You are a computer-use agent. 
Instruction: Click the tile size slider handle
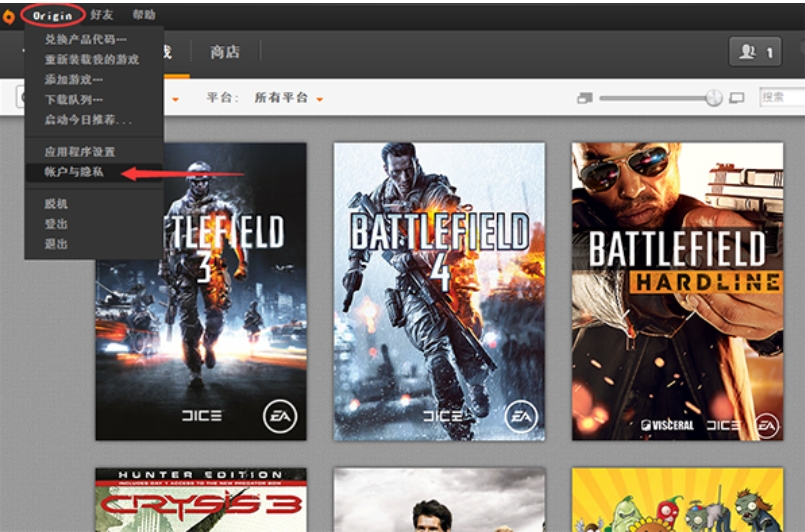pyautogui.click(x=714, y=97)
